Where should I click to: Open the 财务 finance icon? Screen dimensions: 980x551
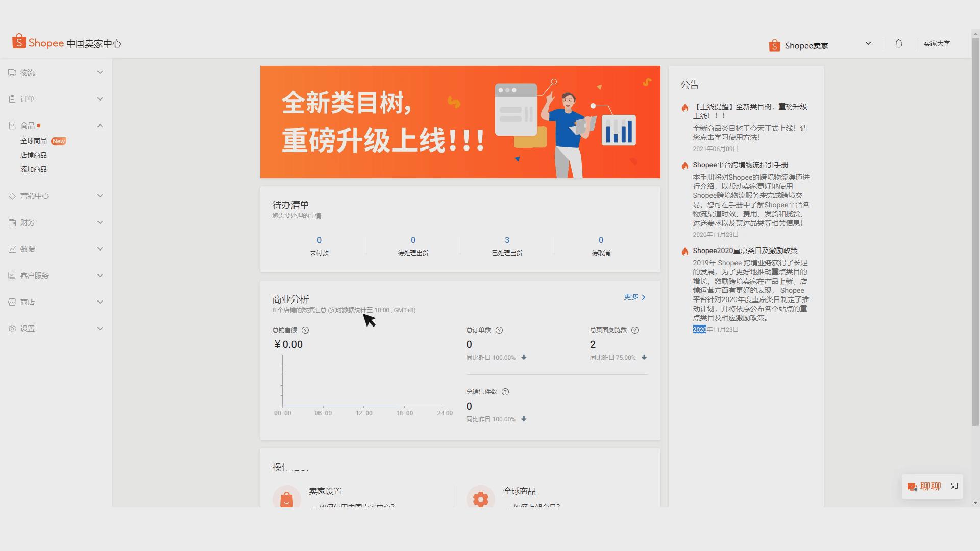point(12,222)
